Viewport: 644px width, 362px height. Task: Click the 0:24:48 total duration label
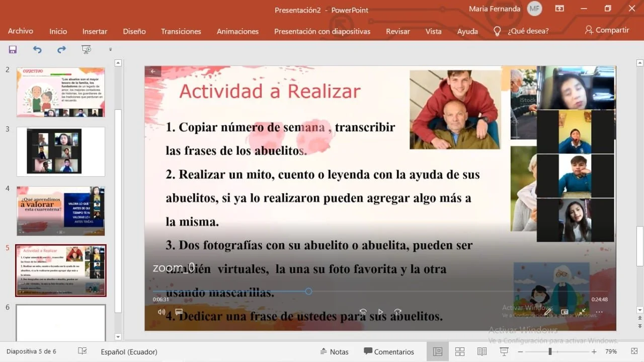(x=599, y=299)
